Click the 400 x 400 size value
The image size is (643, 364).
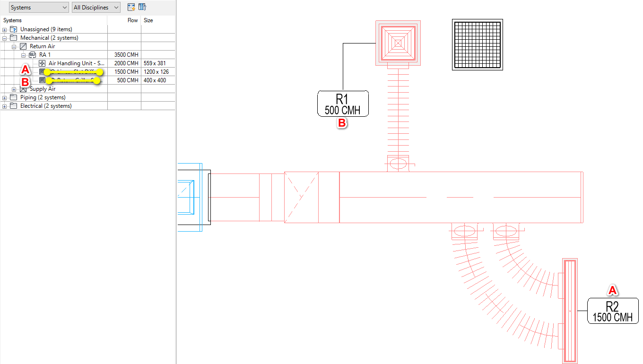[x=155, y=80]
